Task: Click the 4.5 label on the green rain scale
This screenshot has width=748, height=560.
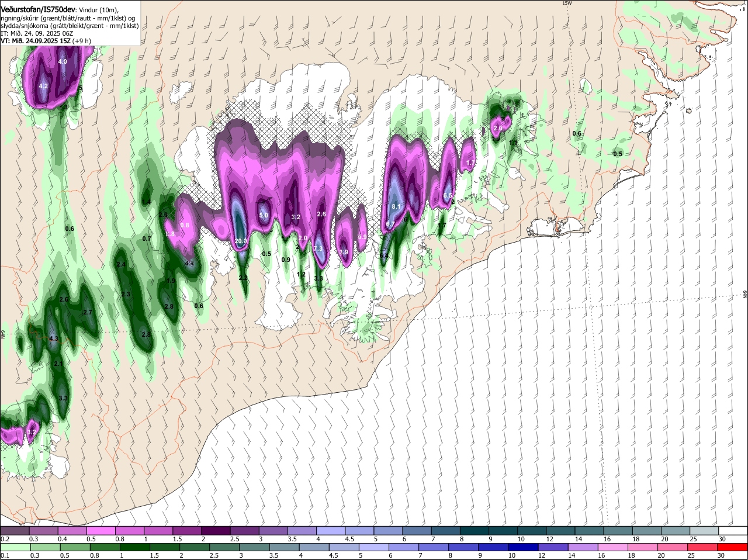Action: (334, 556)
